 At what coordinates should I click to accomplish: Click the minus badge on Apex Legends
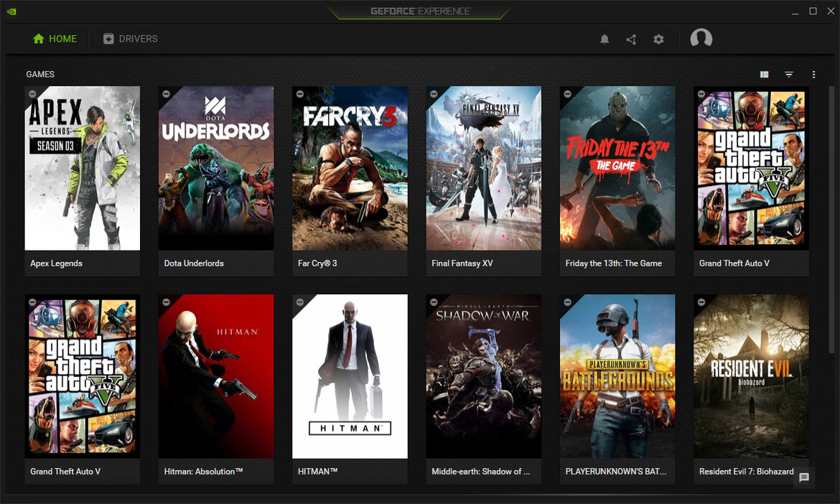coord(32,94)
